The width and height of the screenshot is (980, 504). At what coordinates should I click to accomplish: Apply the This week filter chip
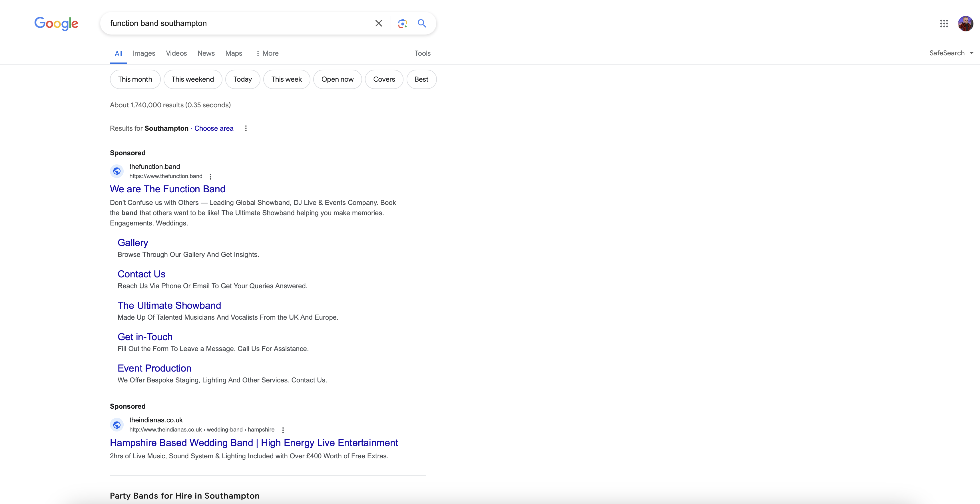(x=286, y=79)
